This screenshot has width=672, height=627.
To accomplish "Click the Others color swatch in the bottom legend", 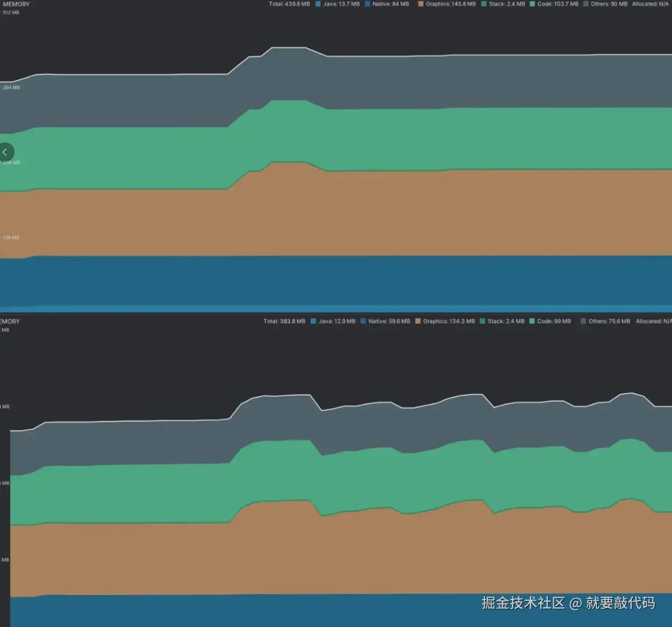I will pyautogui.click(x=584, y=321).
